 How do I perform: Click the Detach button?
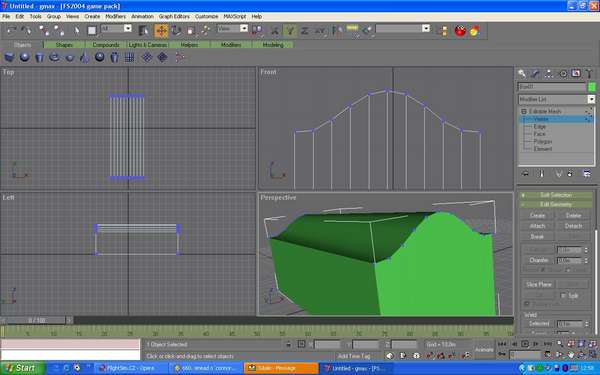(x=573, y=226)
